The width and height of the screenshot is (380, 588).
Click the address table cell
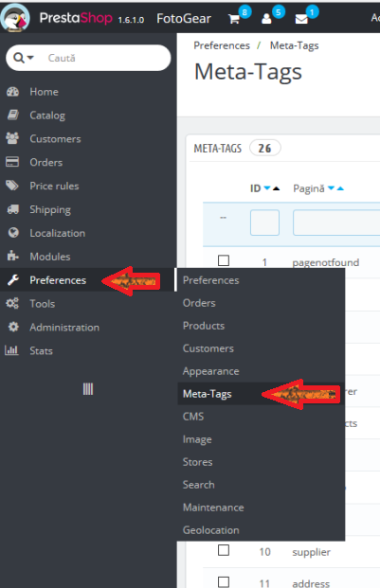click(x=311, y=583)
